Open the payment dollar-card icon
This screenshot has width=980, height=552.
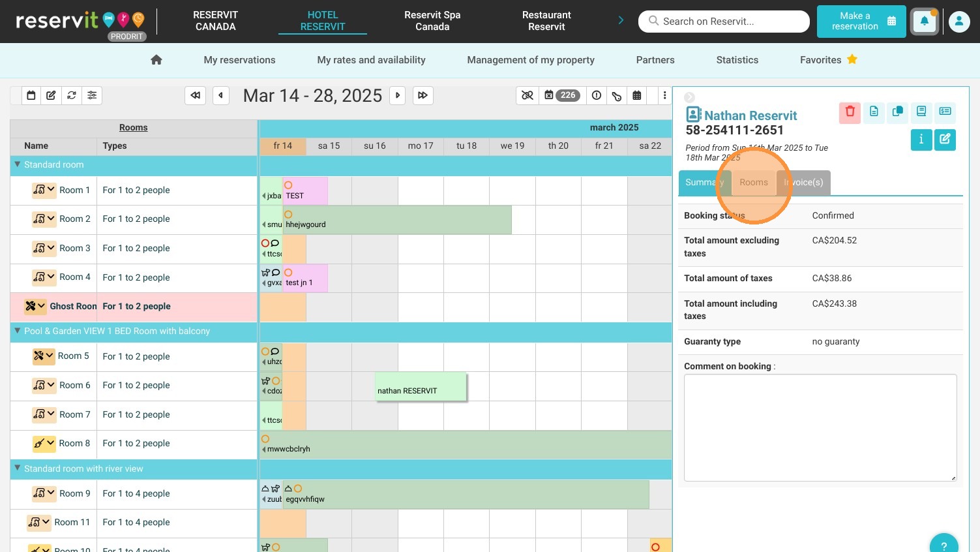coord(945,112)
